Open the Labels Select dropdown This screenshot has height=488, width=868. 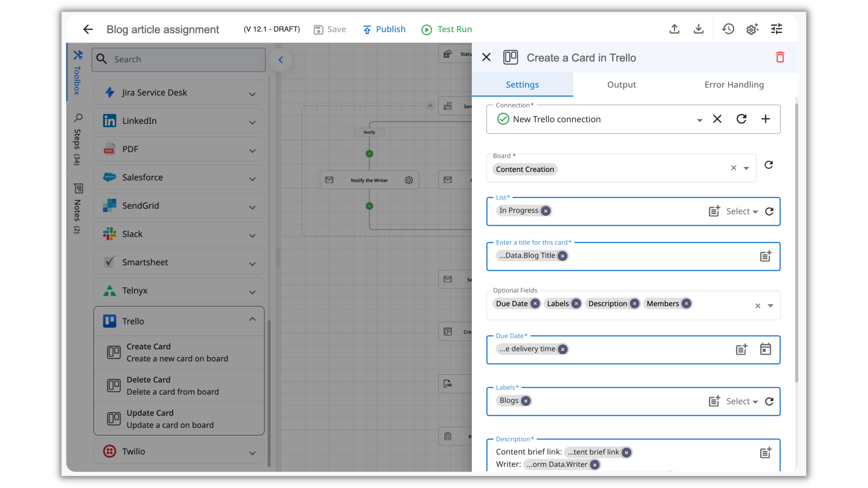coord(742,402)
